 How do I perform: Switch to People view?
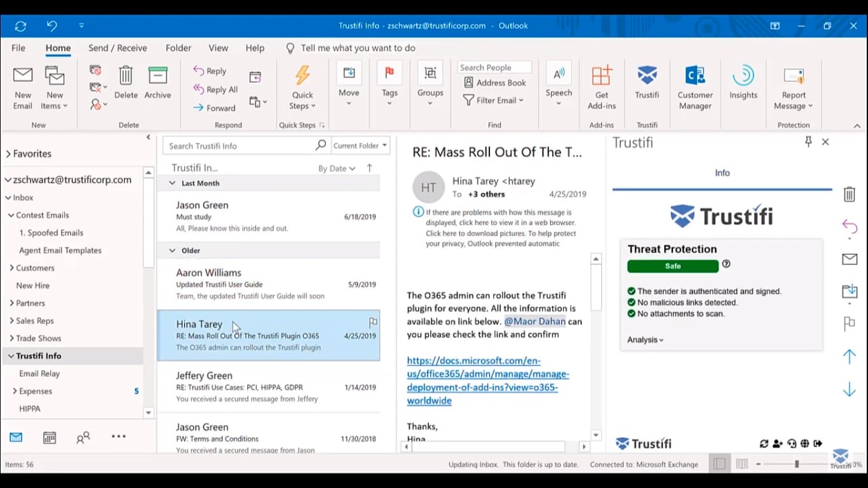coord(83,437)
